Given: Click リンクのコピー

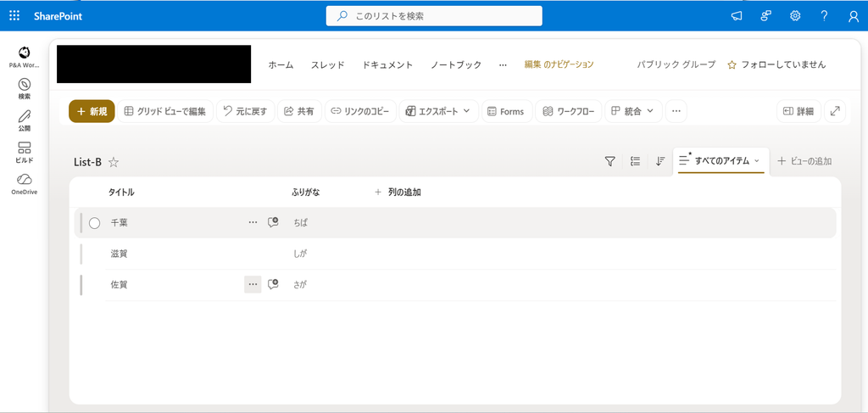Looking at the screenshot, I should (360, 111).
